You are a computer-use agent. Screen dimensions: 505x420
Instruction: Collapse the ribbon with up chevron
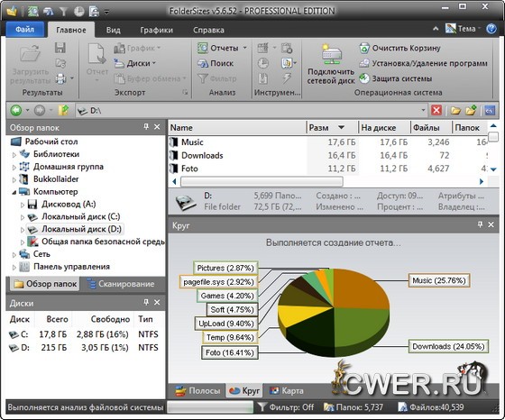click(436, 29)
